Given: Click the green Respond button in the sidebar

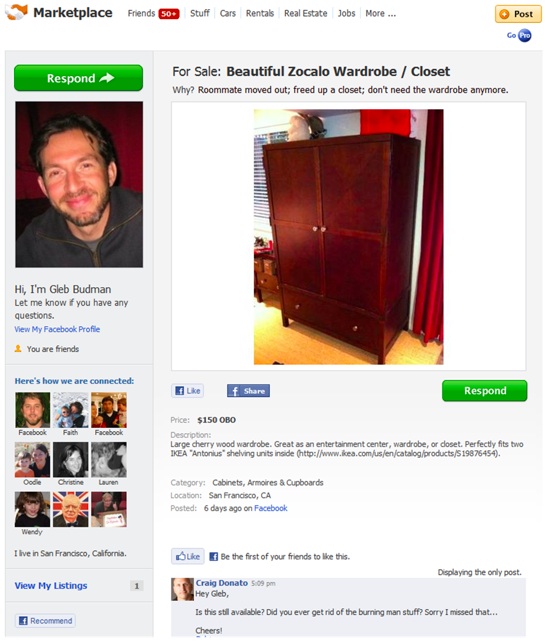Looking at the screenshot, I should tap(79, 78).
